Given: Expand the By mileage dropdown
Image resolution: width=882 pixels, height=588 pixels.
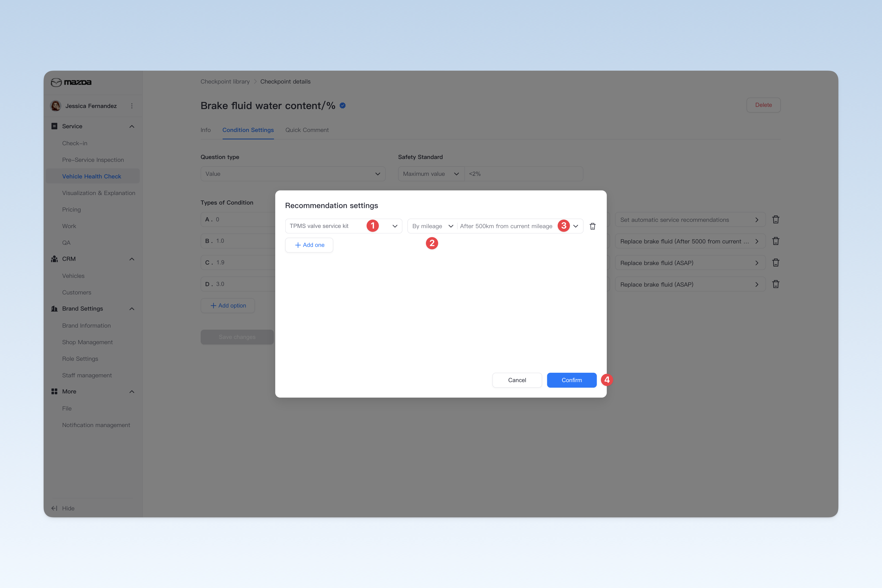Looking at the screenshot, I should 432,226.
